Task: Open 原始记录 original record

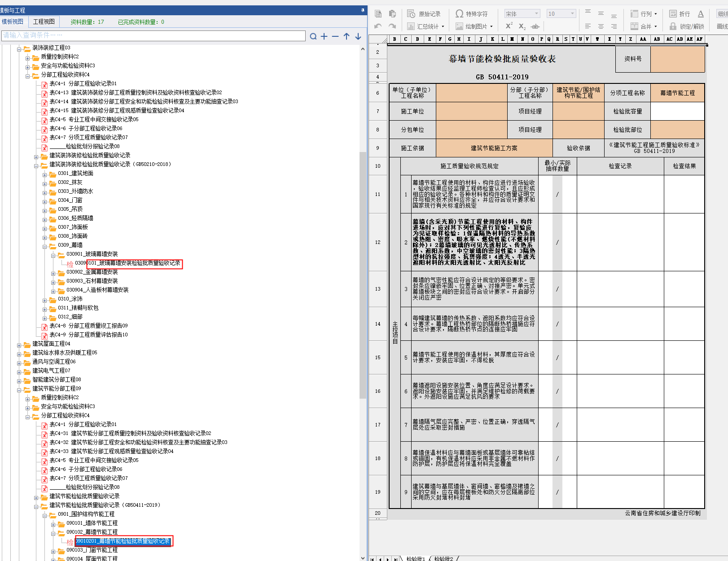Action: pyautogui.click(x=424, y=14)
